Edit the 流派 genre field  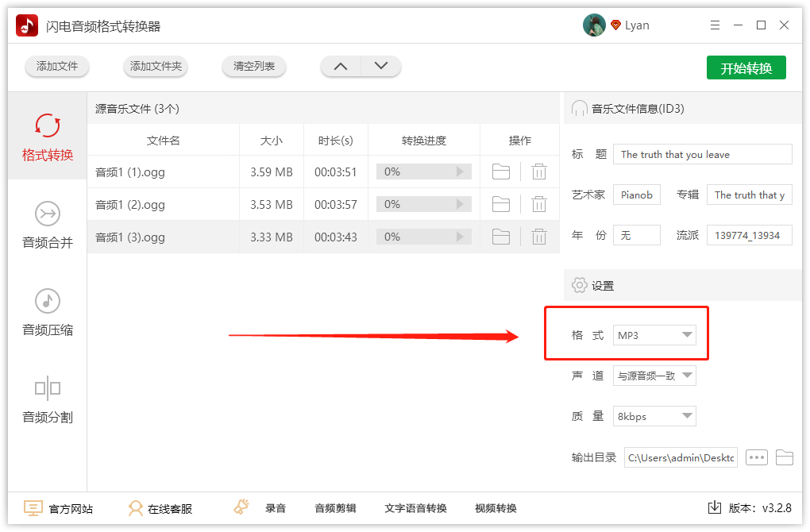click(x=749, y=235)
